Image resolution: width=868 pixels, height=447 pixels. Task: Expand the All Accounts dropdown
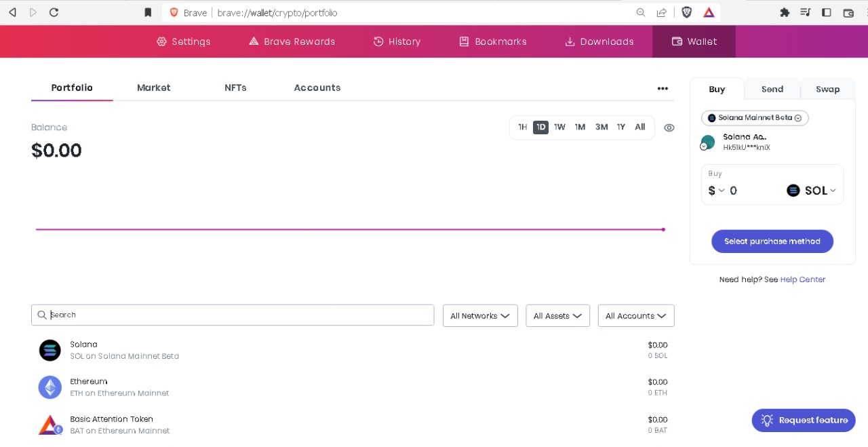click(636, 315)
